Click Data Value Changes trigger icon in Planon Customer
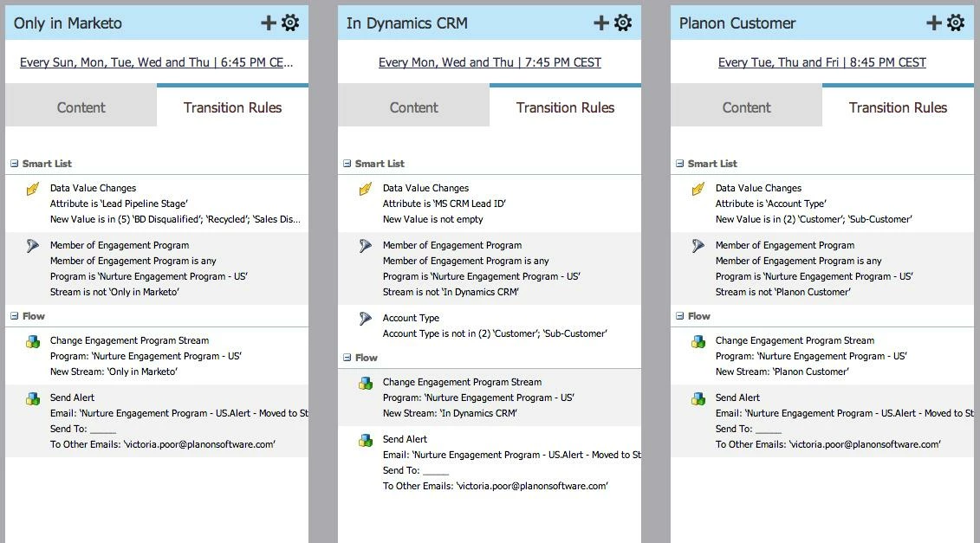980x543 pixels. [x=698, y=189]
